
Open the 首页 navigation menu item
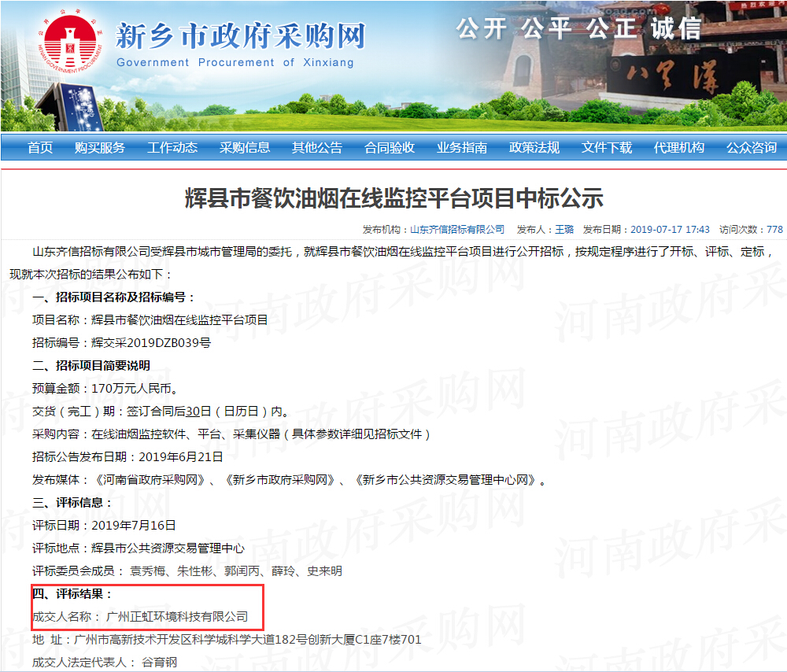40,148
